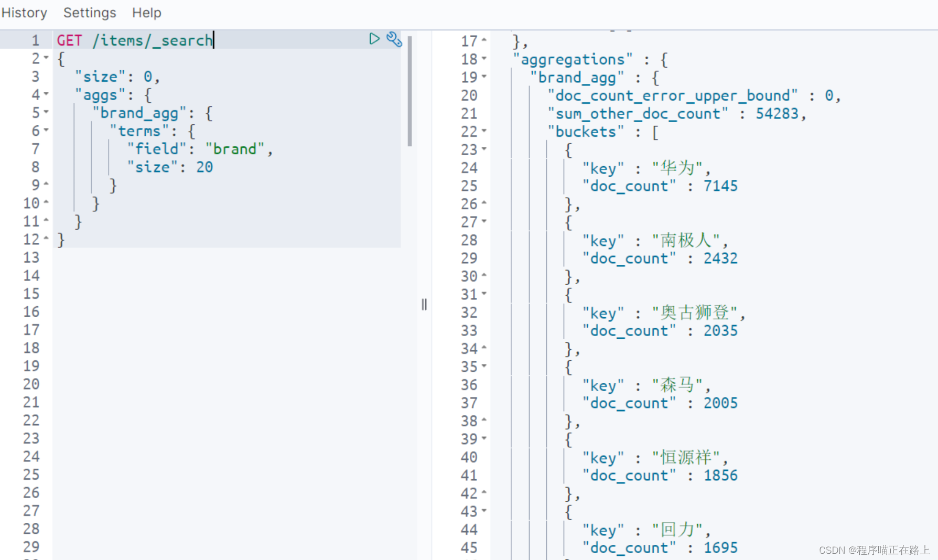Collapse the brand_agg block at editor line 5
Screen dimensions: 938x560
[x=46, y=112]
